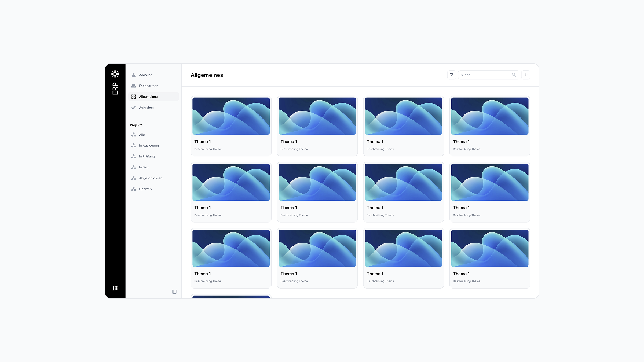Click the Projekte section header

click(136, 125)
